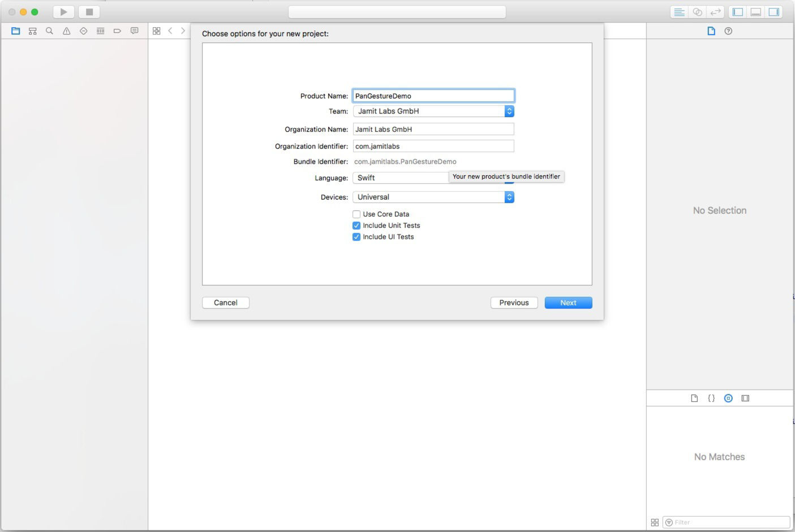Open the Devices dropdown showing Universal
The height and width of the screenshot is (532, 795).
point(433,197)
